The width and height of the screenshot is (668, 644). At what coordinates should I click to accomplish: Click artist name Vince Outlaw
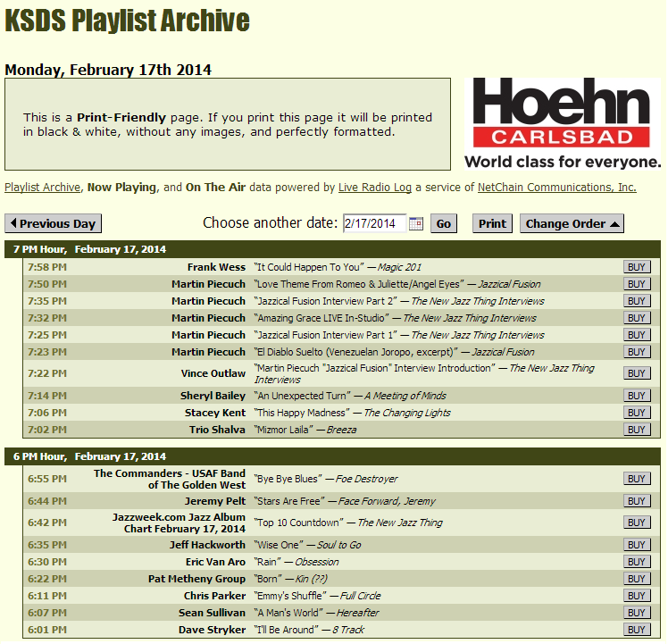(x=213, y=373)
